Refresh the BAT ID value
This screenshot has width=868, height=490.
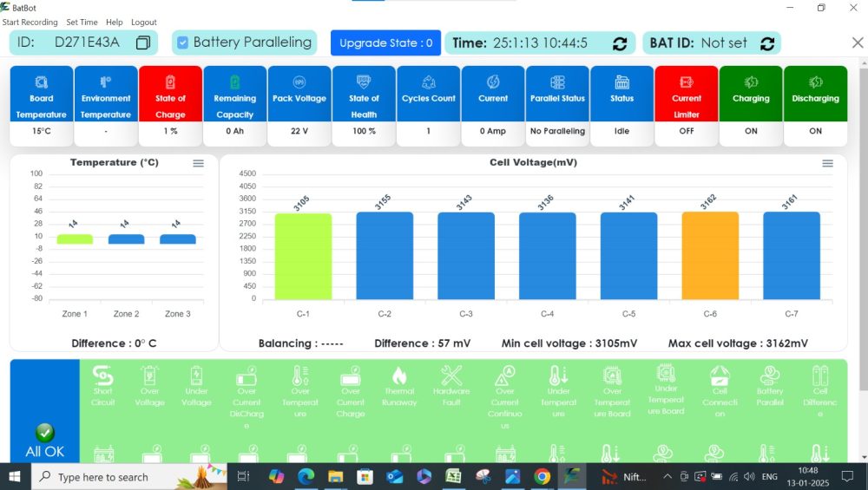(767, 43)
